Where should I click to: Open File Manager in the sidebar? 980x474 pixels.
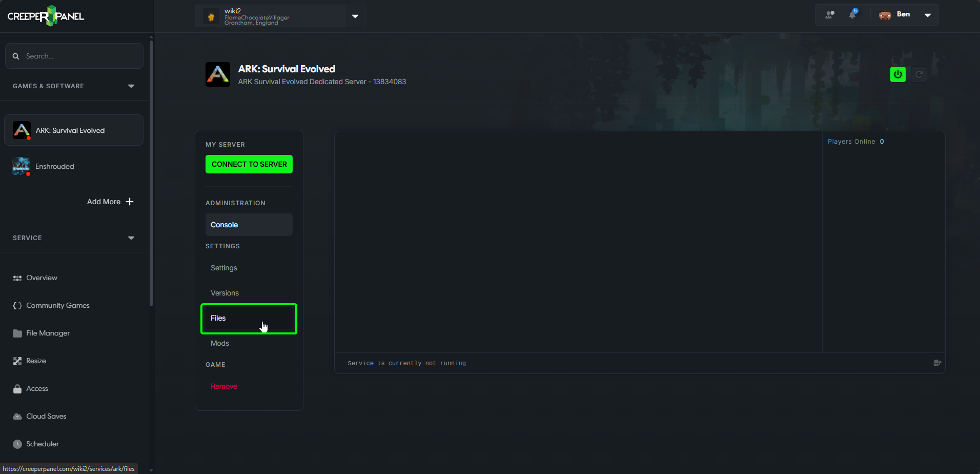48,333
